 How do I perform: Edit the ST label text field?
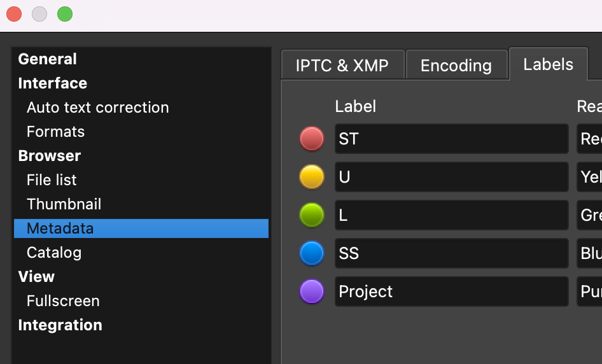451,139
